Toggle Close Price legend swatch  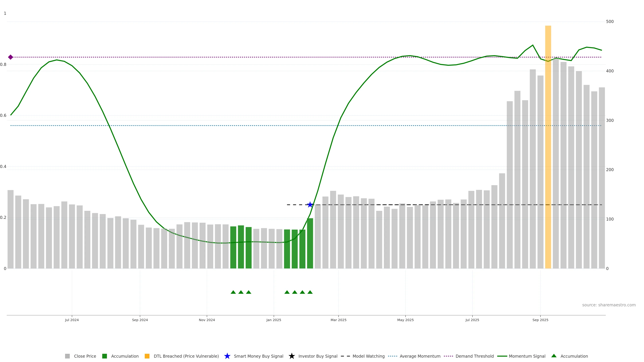(67, 356)
